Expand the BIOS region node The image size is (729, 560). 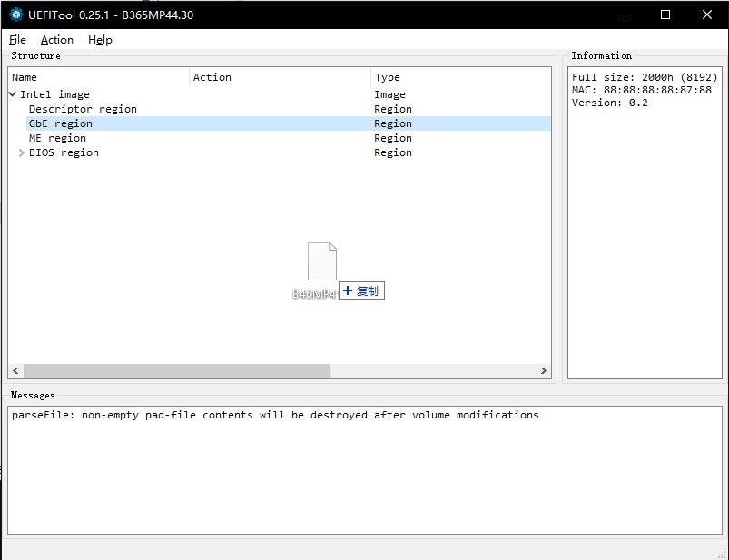22,152
